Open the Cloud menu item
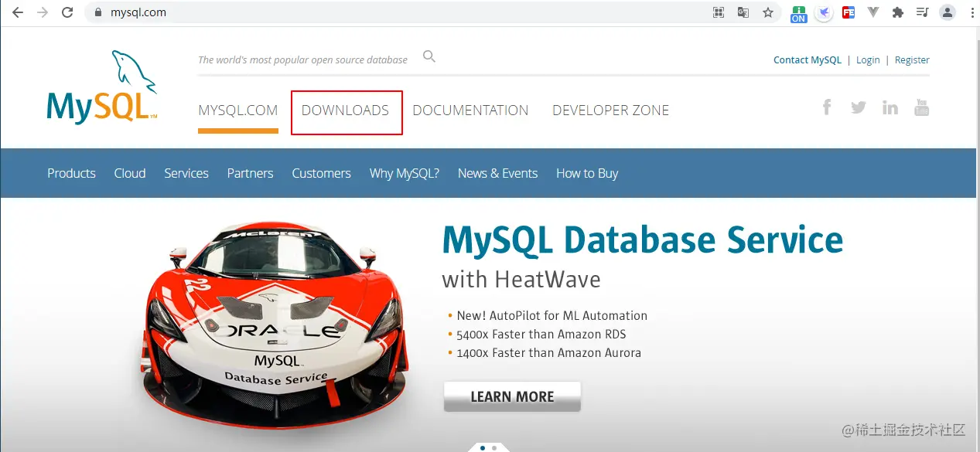The height and width of the screenshot is (452, 980). coord(130,173)
